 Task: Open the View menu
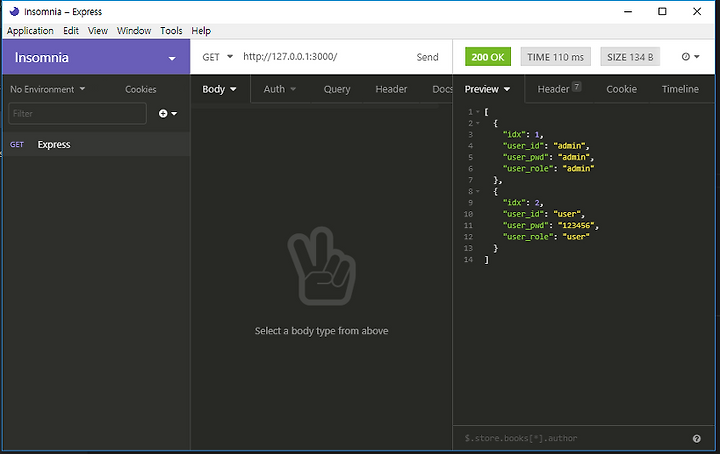(x=98, y=31)
